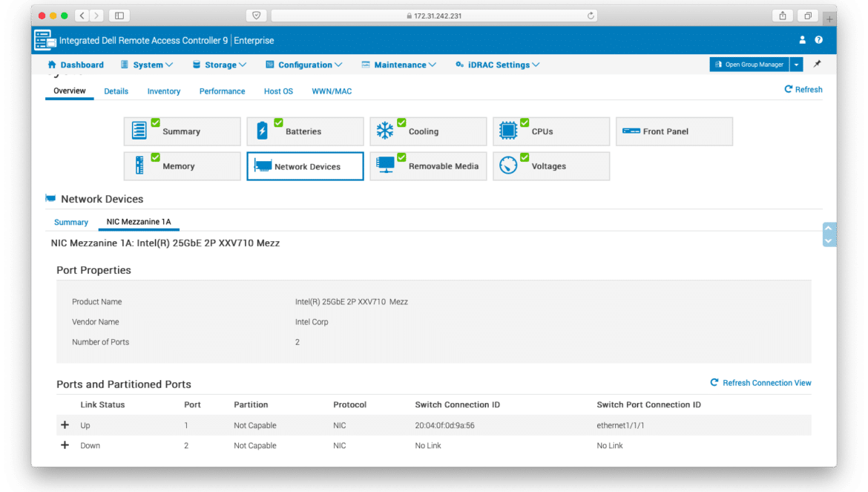Open the Summary tile
The image size is (868, 492).
pyautogui.click(x=182, y=131)
